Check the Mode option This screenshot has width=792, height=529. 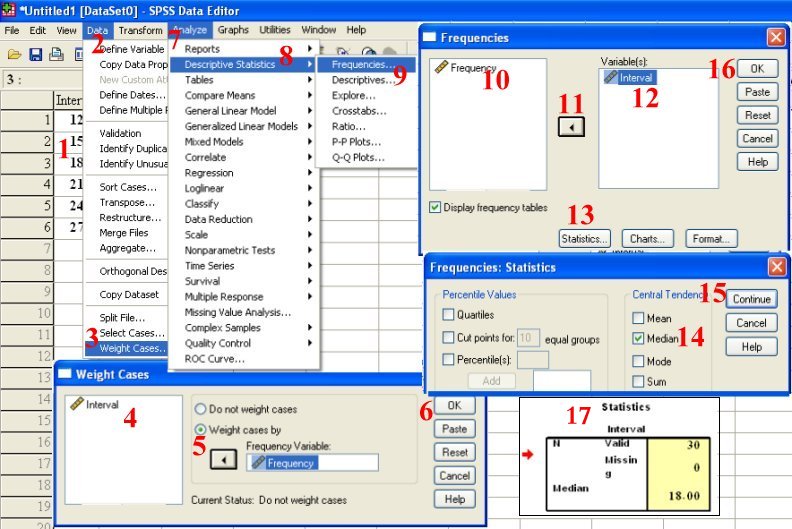[638, 361]
